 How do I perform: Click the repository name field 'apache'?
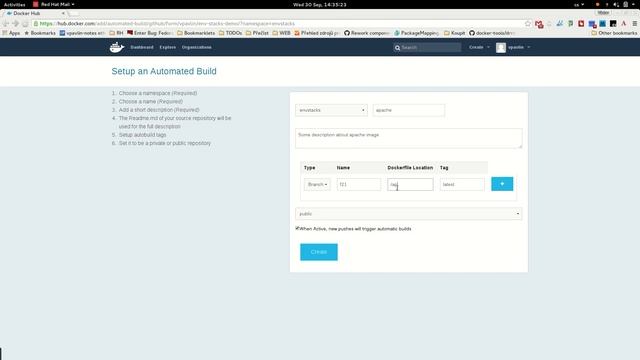409,110
